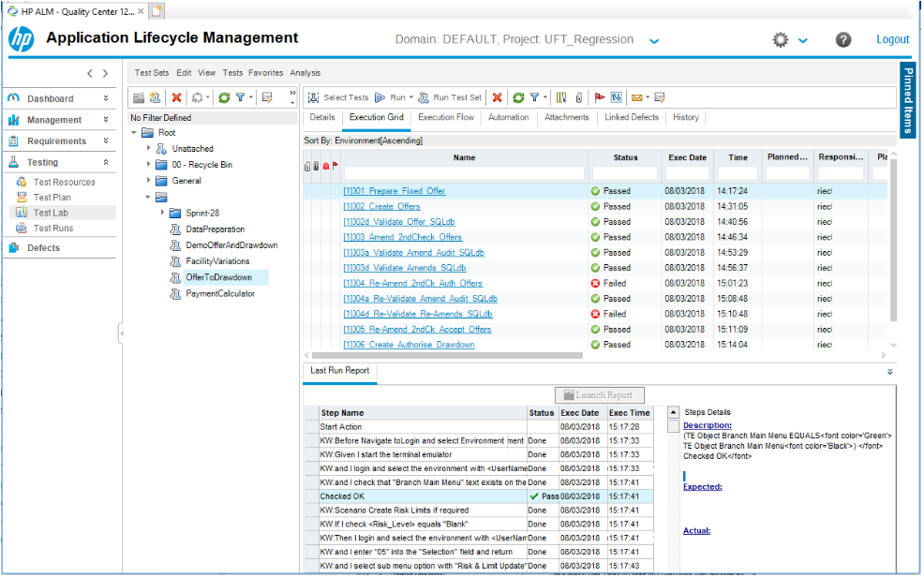Click the red delete X in execution grid toolbar
Screen dimensions: 924x577
tap(498, 97)
